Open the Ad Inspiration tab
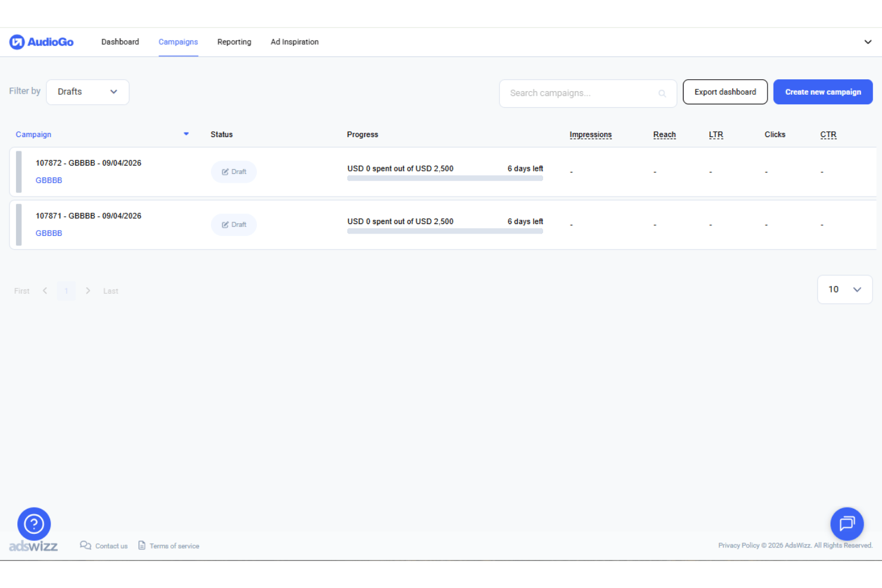The height and width of the screenshot is (588, 882). tap(294, 42)
